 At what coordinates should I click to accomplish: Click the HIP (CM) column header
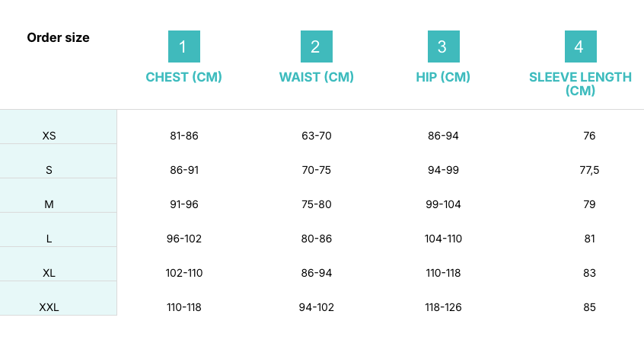443,77
